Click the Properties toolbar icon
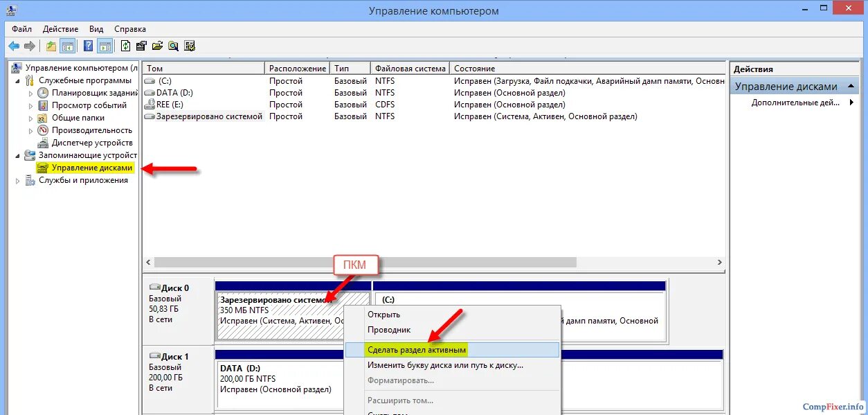This screenshot has width=868, height=415. pos(141,46)
